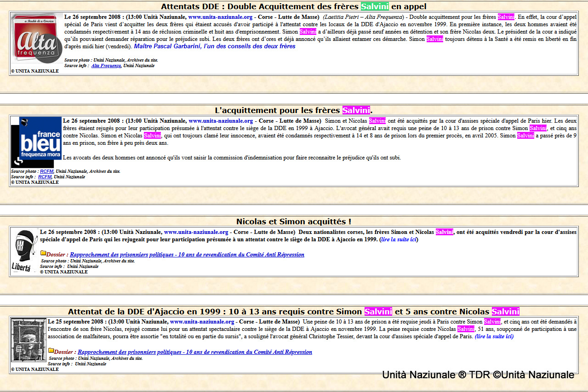Click 'lire la suite ici' in Nicolas et Simon article
Image resolution: width=588 pixels, height=392 pixels.
coord(399,239)
